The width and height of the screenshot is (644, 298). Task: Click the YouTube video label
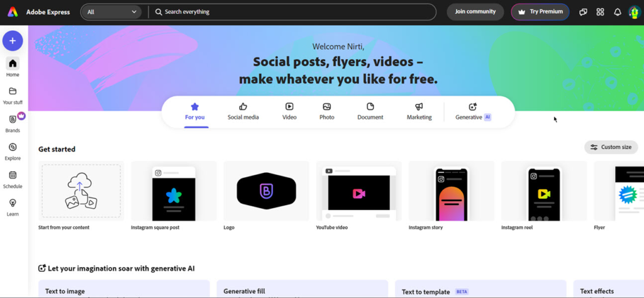(332, 228)
